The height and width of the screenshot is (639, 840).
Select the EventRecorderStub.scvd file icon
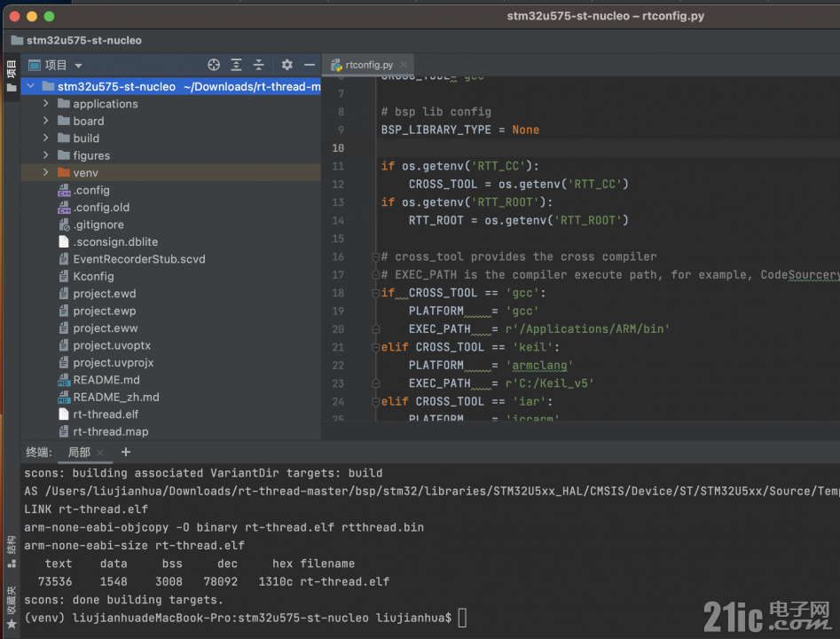tap(64, 259)
